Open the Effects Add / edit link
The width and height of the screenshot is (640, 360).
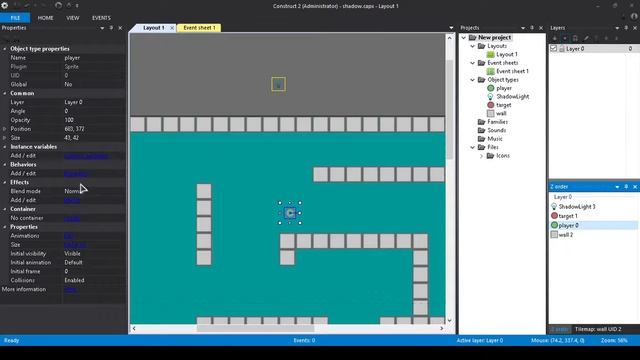pyautogui.click(x=72, y=200)
